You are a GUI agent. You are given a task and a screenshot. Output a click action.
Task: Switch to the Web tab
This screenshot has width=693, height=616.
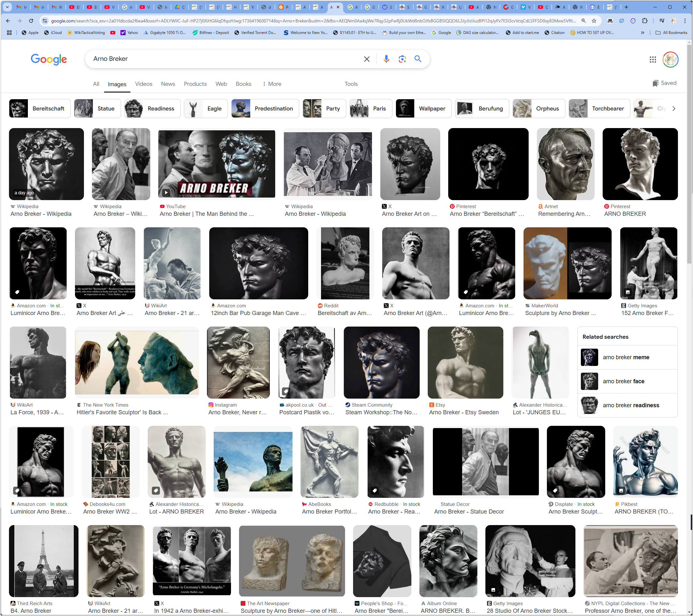point(221,84)
